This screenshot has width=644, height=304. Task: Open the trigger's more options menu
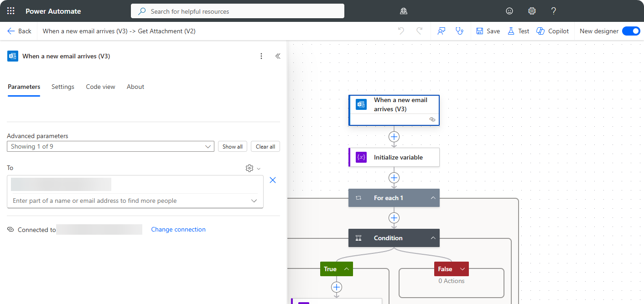point(261,56)
